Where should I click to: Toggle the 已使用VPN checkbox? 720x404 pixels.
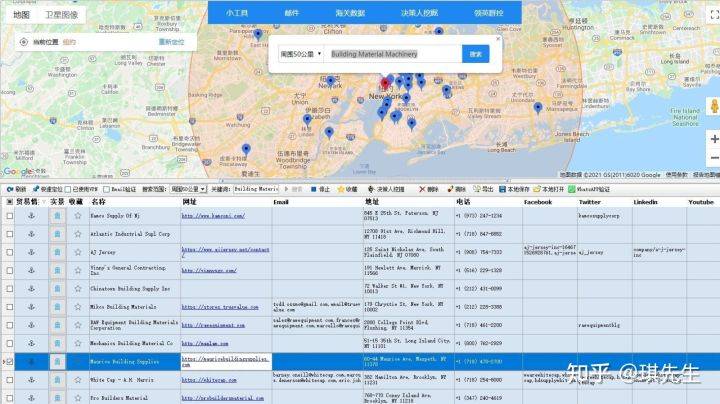point(68,189)
